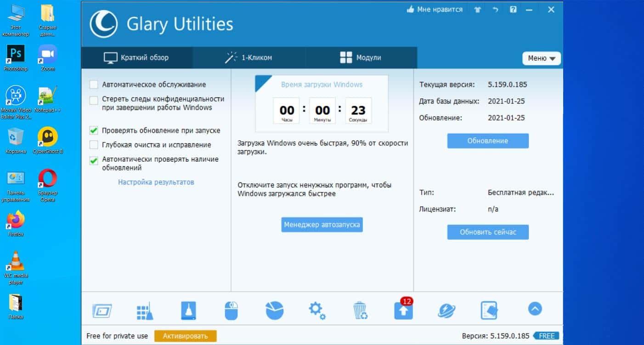Switch to the Краткий обзор tab
The width and height of the screenshot is (644, 345).
point(137,58)
